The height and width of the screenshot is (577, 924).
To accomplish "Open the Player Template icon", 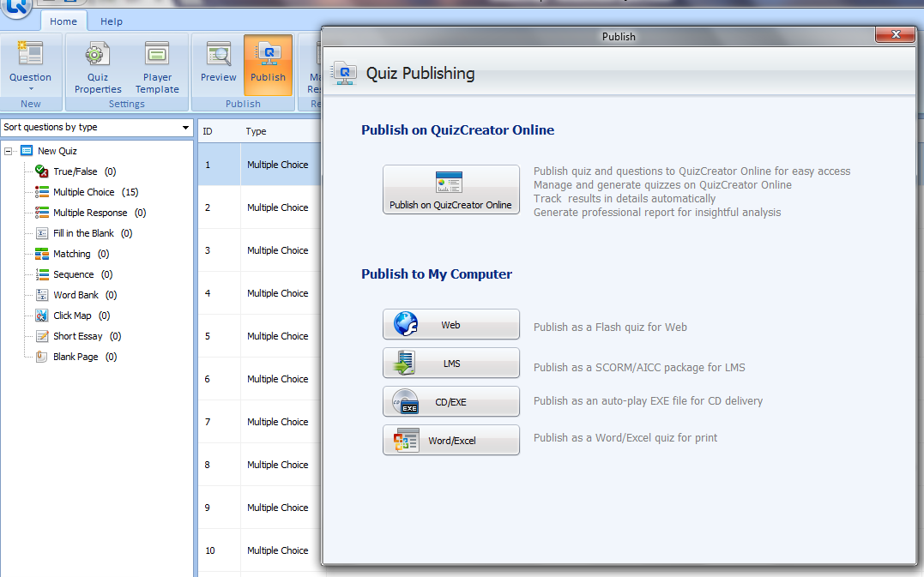I will tap(157, 53).
